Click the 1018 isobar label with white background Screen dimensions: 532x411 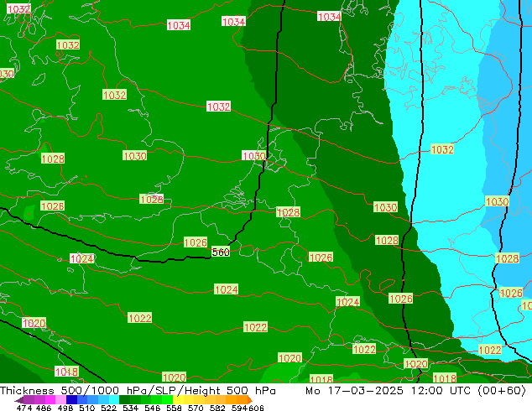pos(66,372)
